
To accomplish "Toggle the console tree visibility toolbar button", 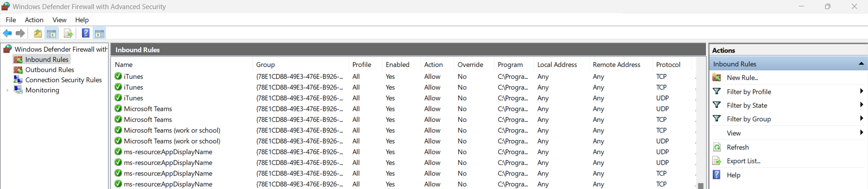I will 52,33.
